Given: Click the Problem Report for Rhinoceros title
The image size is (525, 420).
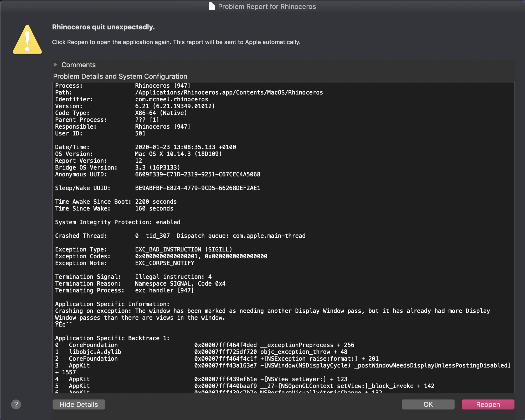Looking at the screenshot, I should click(x=267, y=7).
